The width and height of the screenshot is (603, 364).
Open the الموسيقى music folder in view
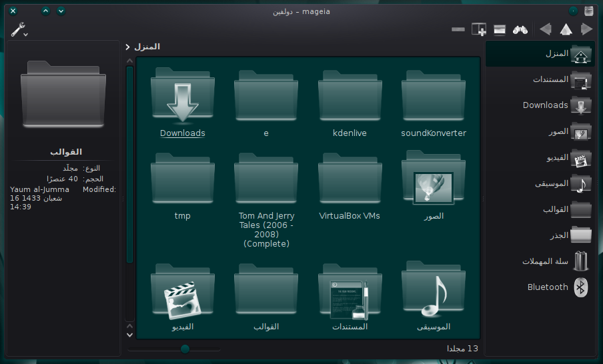[x=434, y=296]
